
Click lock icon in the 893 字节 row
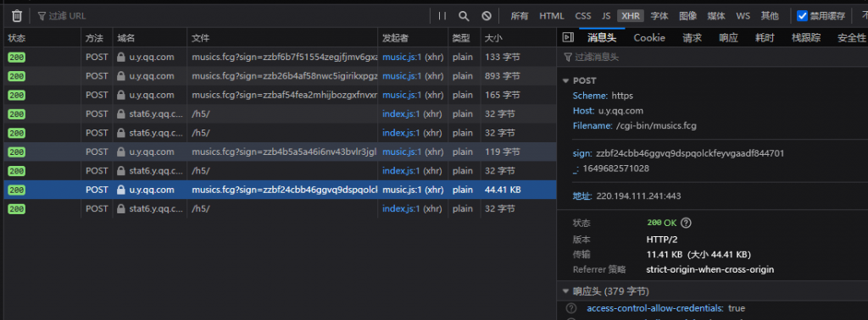click(x=121, y=75)
